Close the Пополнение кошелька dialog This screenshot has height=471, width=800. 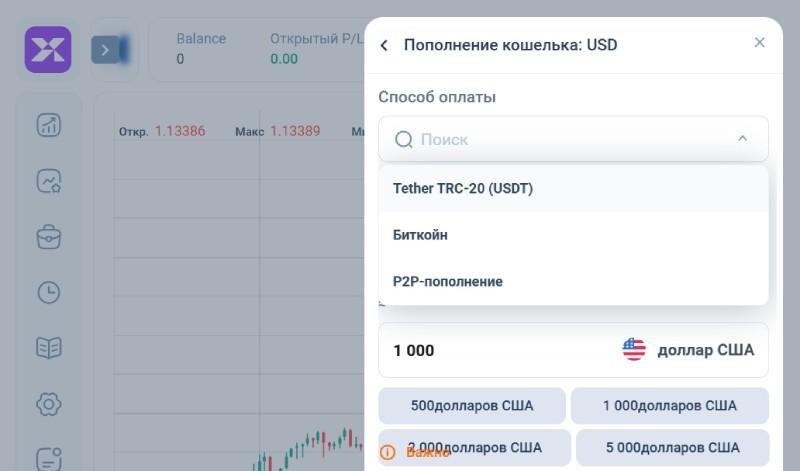click(x=760, y=42)
